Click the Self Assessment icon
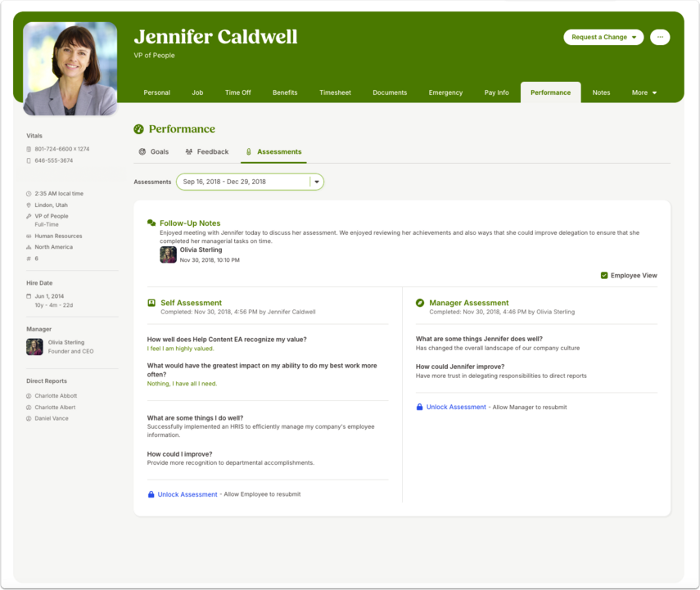The height and width of the screenshot is (590, 700). coord(151,303)
